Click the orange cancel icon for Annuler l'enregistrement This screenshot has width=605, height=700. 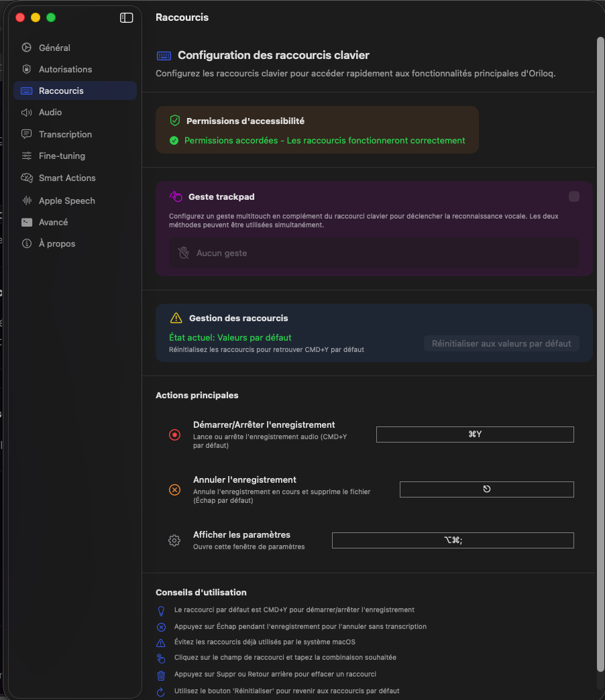click(x=174, y=489)
